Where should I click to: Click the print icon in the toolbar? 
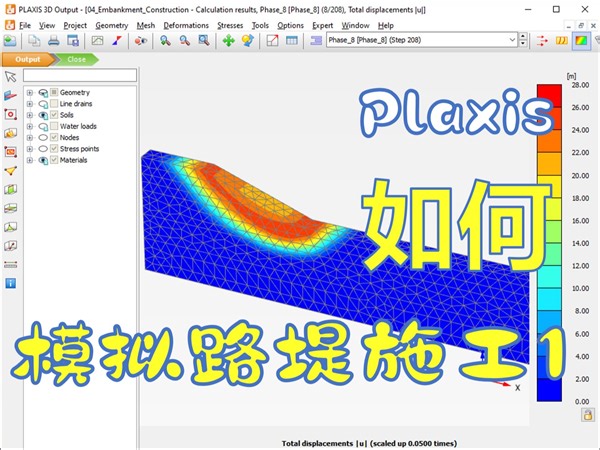54,40
